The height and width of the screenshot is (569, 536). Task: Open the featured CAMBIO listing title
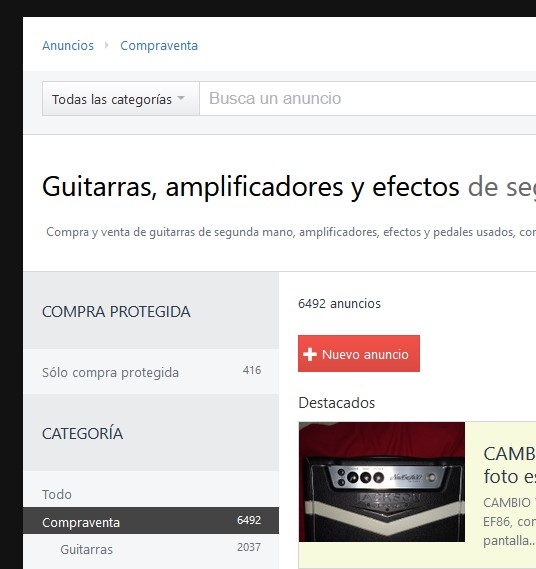510,465
